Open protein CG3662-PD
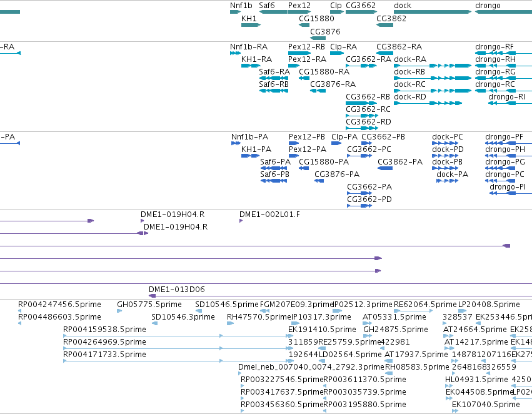Screen dimensions: 532x414 tap(369, 199)
